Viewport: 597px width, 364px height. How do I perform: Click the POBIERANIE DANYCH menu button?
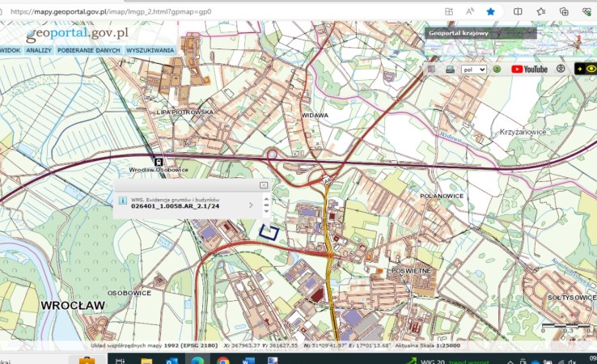[89, 50]
